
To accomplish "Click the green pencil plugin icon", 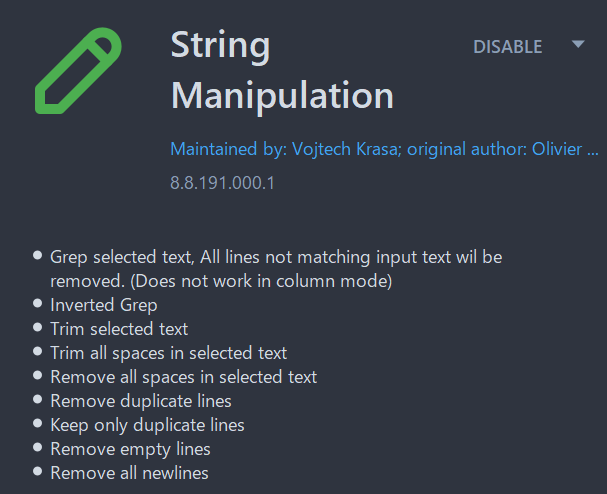I will (x=78, y=70).
